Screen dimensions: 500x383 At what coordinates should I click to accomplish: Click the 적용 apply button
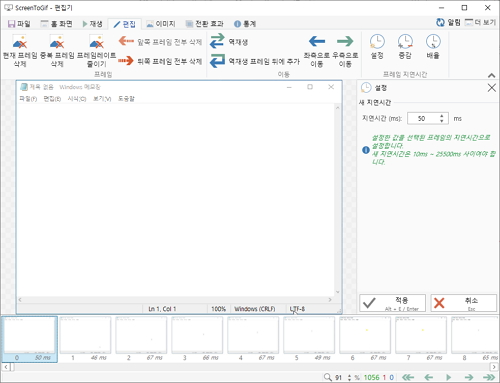pos(392,303)
